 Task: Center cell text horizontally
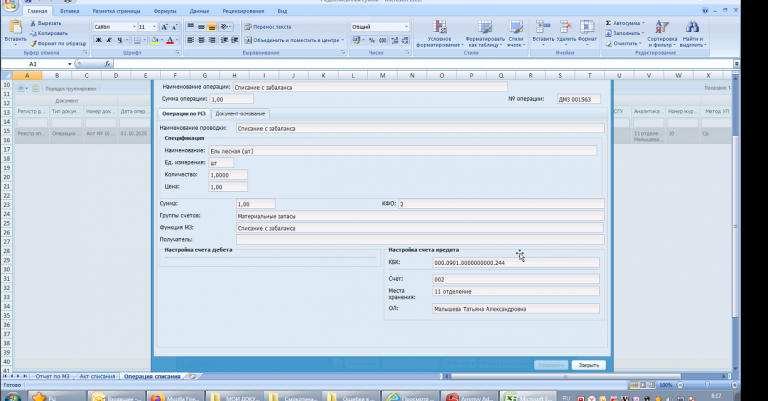(x=201, y=40)
